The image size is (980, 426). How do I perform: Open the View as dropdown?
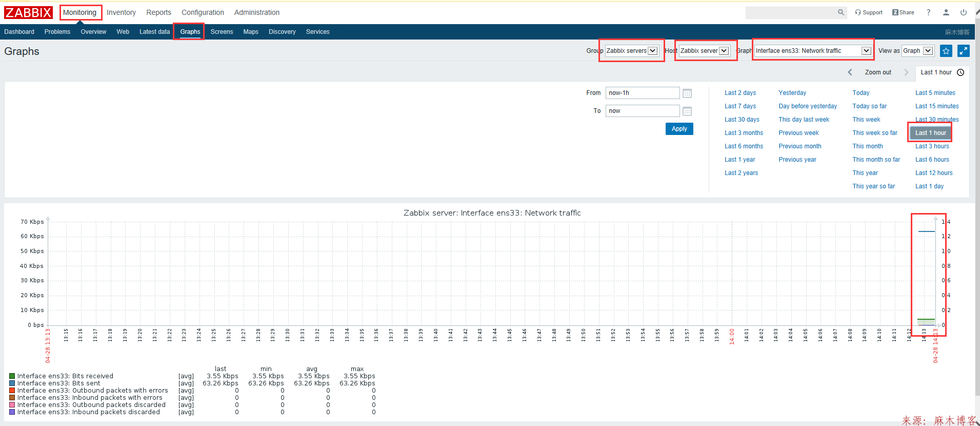click(x=917, y=51)
